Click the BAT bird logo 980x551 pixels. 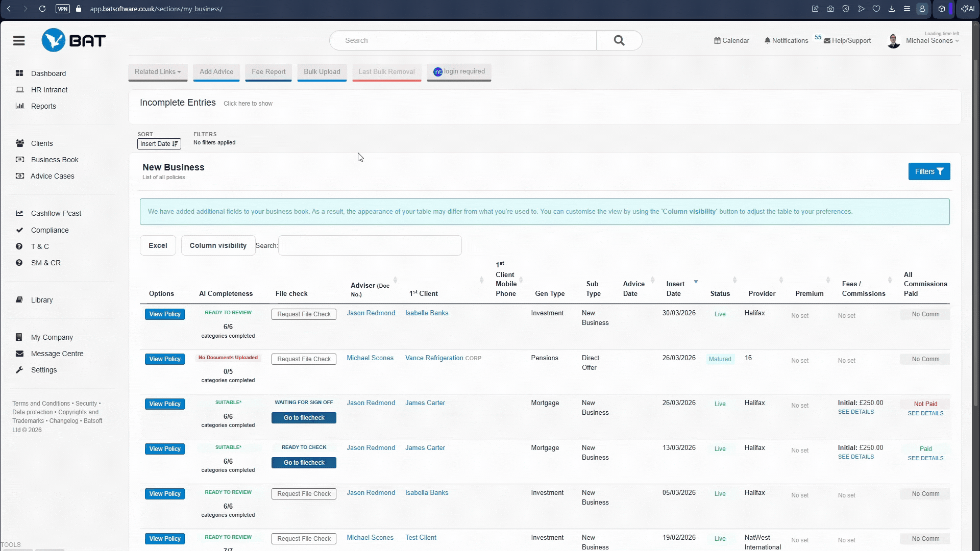54,40
